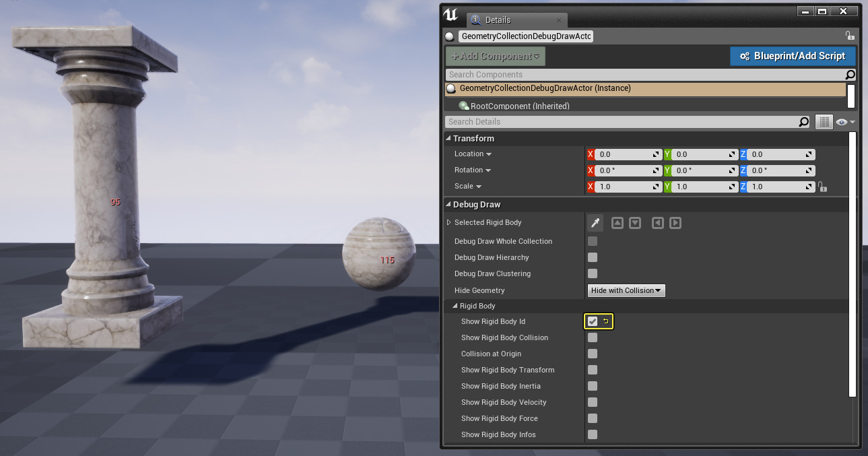Click the previous rigid body up arrow
The height and width of the screenshot is (456, 868).
(x=617, y=222)
